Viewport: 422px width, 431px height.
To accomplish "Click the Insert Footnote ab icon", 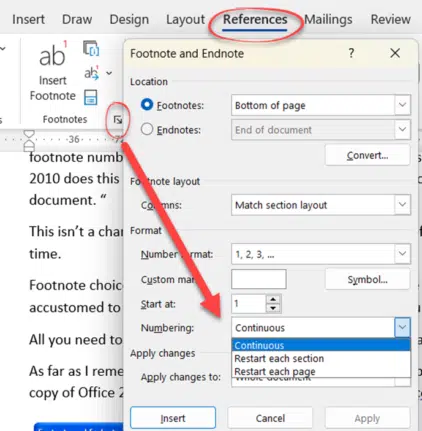I will [53, 55].
